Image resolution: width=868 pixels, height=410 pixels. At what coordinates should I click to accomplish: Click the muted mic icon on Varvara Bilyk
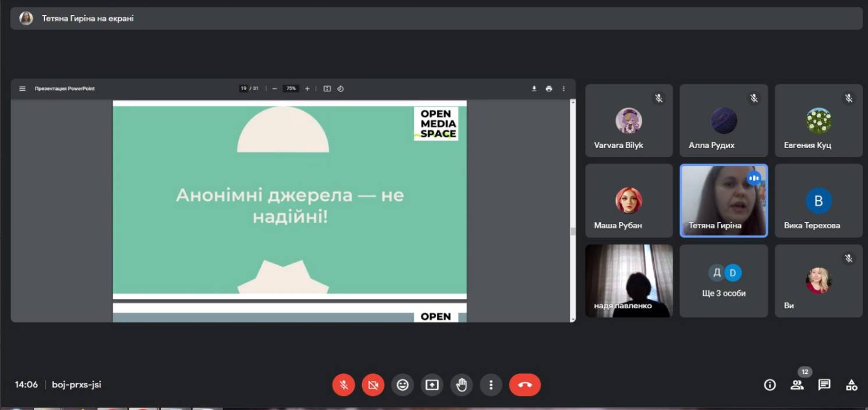658,98
